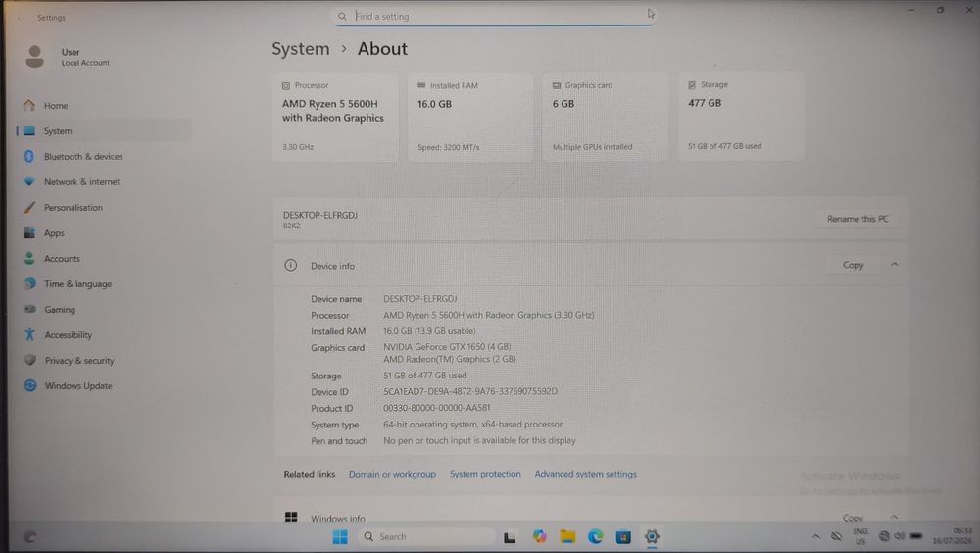The image size is (980, 553).
Task: Launch Microsoft Edge from taskbar
Action: (x=595, y=536)
